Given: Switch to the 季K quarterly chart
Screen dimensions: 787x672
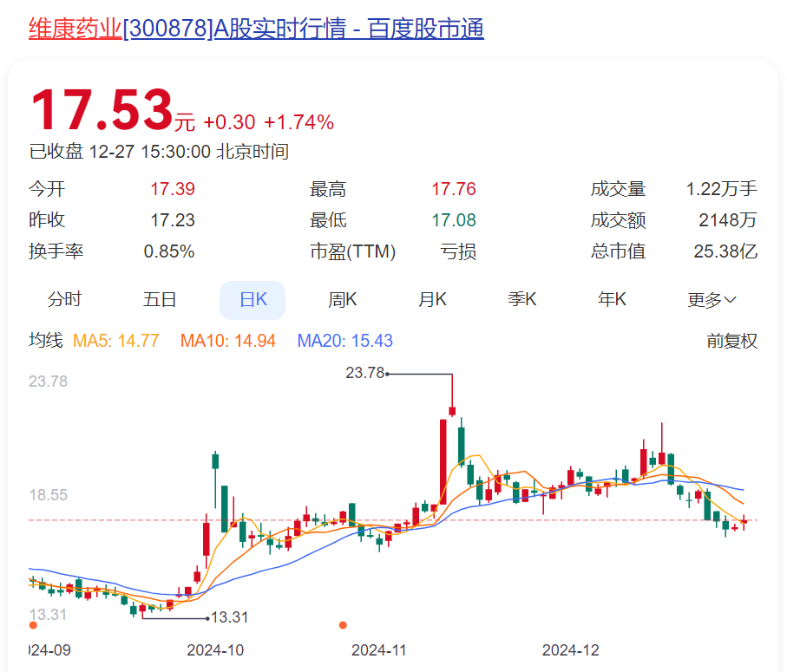Looking at the screenshot, I should click(x=522, y=299).
